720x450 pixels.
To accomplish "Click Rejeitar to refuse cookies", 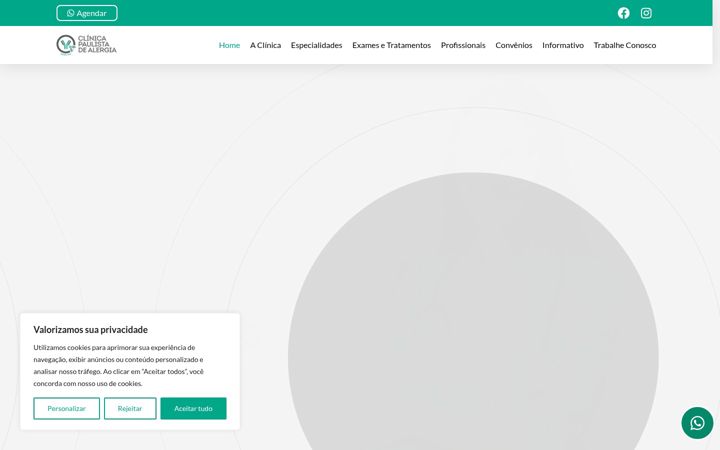I will [130, 408].
